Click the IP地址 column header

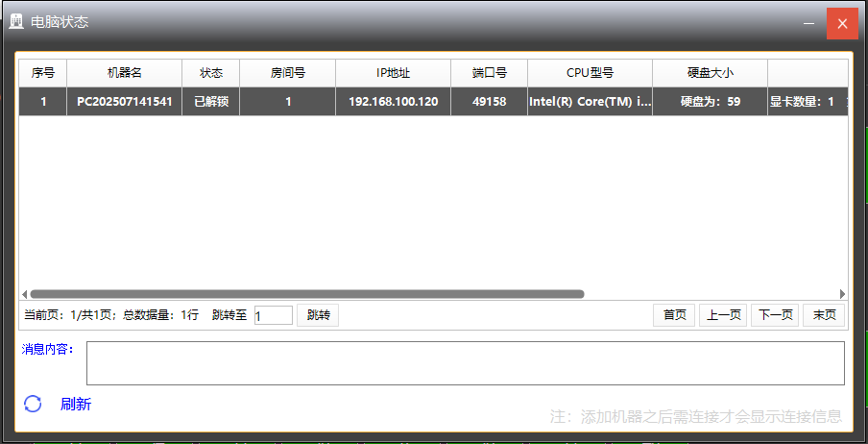(393, 73)
